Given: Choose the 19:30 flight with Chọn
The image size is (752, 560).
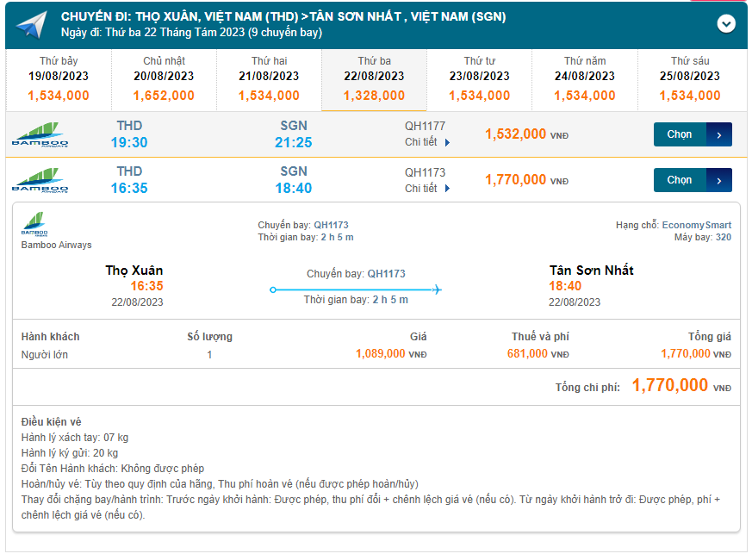Looking at the screenshot, I should 680,134.
